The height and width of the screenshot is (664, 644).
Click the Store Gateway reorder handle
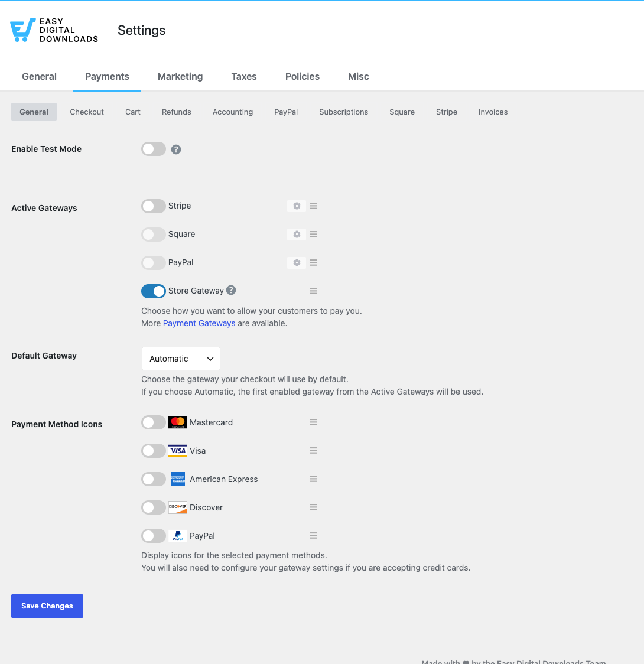click(x=313, y=291)
